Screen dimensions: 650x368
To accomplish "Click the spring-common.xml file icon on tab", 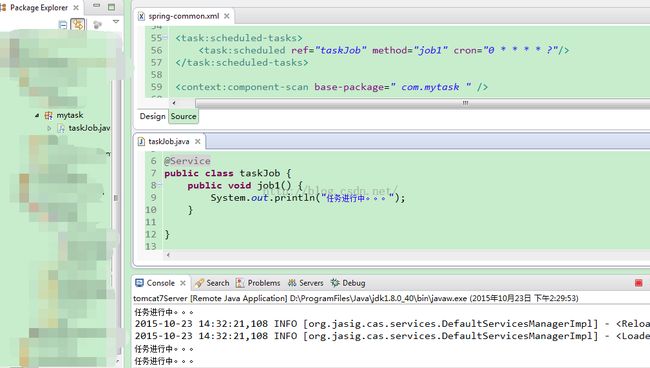I will 141,16.
